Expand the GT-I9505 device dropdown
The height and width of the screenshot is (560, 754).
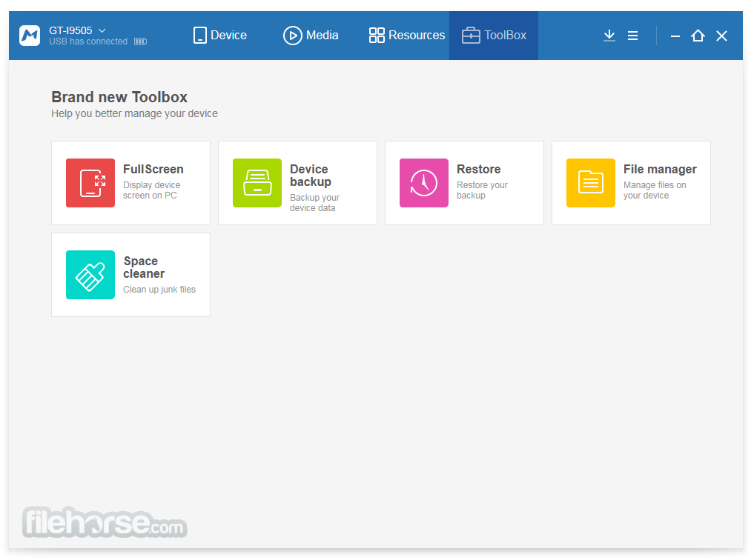[102, 30]
